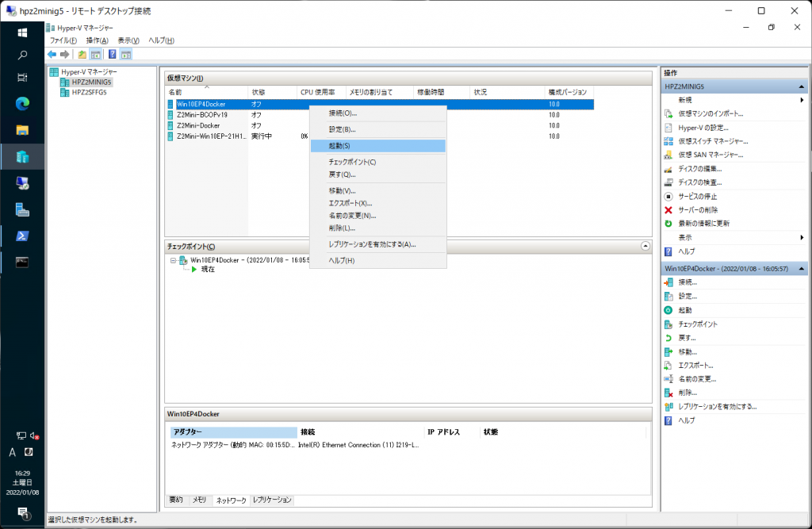The image size is (812, 529).
Task: Open 仮想マシンのインポート in actions pane
Action: pos(710,113)
